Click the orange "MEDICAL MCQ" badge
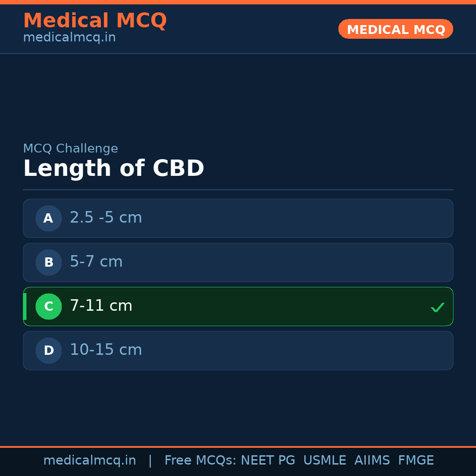The height and width of the screenshot is (476, 476). [x=395, y=29]
